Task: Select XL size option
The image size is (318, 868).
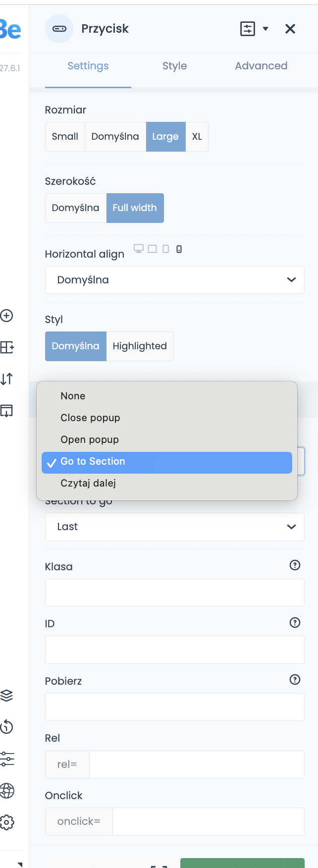Action: click(197, 137)
